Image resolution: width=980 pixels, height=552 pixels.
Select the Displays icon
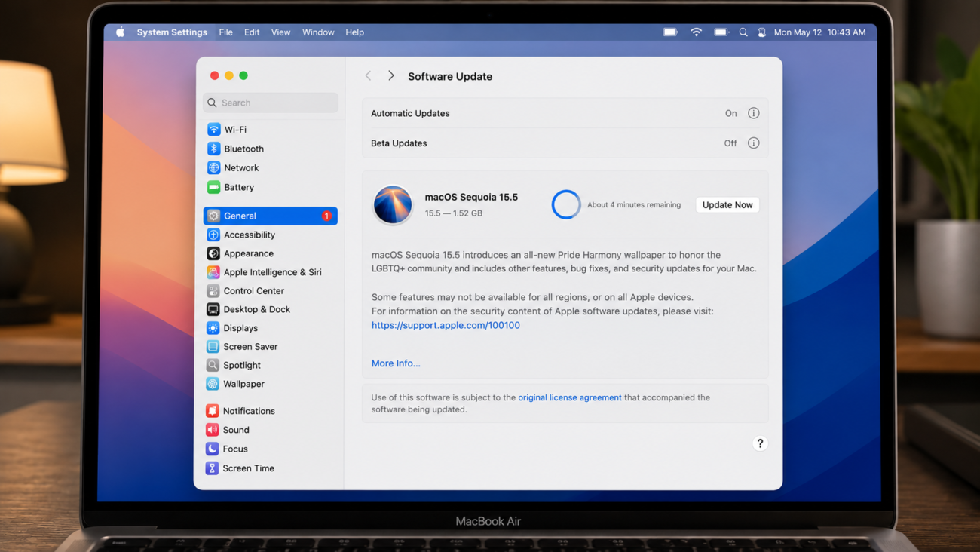(213, 328)
